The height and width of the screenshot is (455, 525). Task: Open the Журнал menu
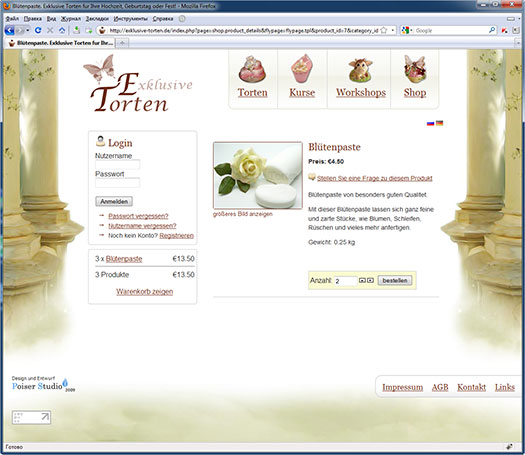[x=71, y=19]
